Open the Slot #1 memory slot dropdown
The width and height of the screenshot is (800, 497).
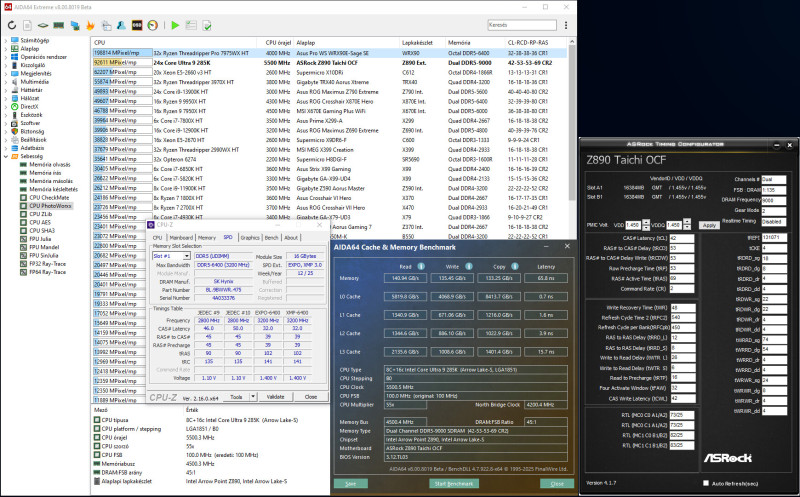[187, 255]
